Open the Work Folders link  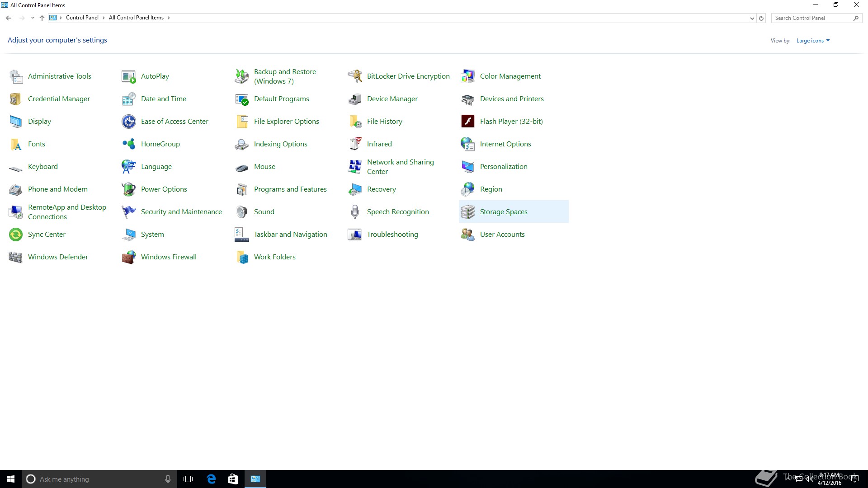[274, 257]
